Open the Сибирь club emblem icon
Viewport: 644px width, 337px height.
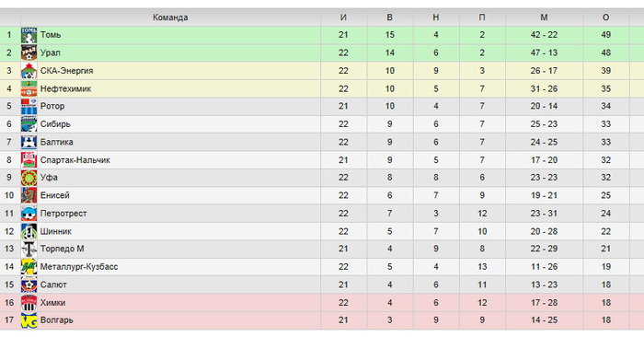[29, 124]
